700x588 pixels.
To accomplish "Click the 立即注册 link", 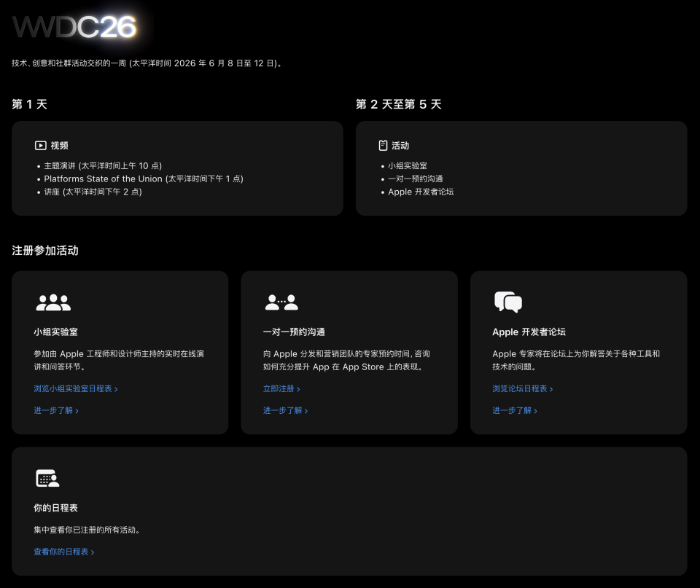I will [x=281, y=388].
